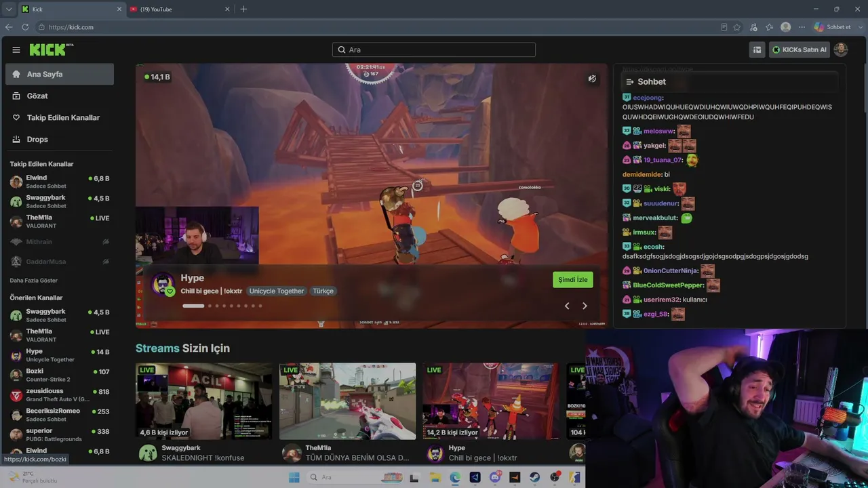Click chat username demidemide
Image resolution: width=868 pixels, height=488 pixels.
(x=642, y=175)
